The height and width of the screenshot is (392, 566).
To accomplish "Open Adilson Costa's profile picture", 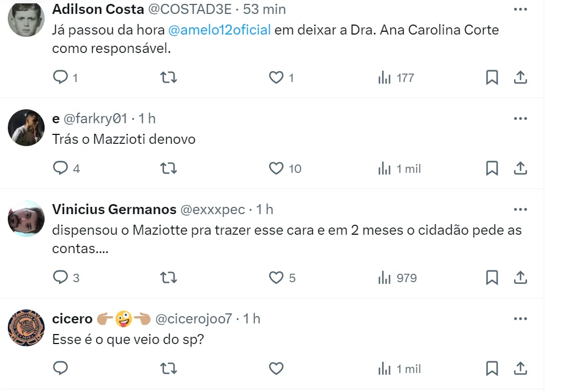I will pos(26,20).
